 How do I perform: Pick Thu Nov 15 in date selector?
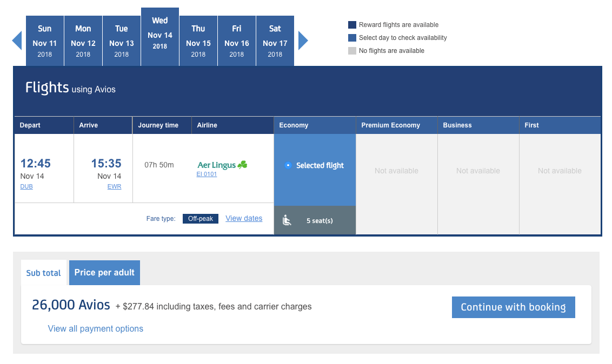pyautogui.click(x=198, y=41)
